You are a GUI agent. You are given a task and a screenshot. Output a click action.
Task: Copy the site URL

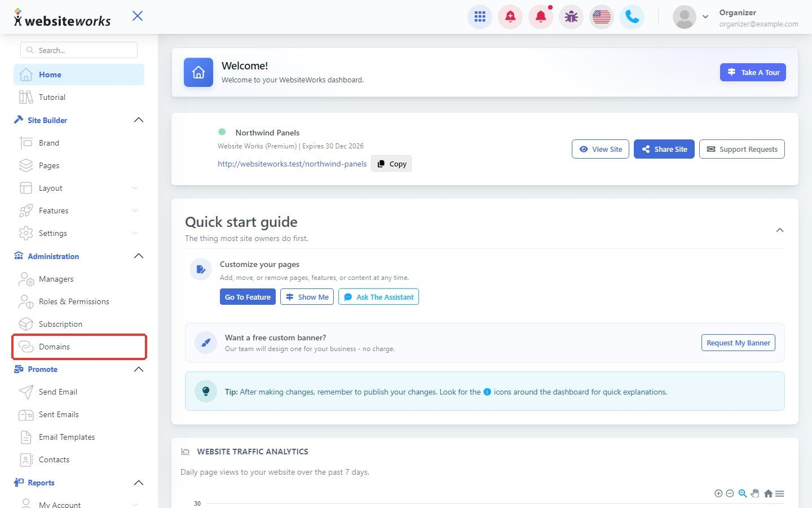(391, 164)
